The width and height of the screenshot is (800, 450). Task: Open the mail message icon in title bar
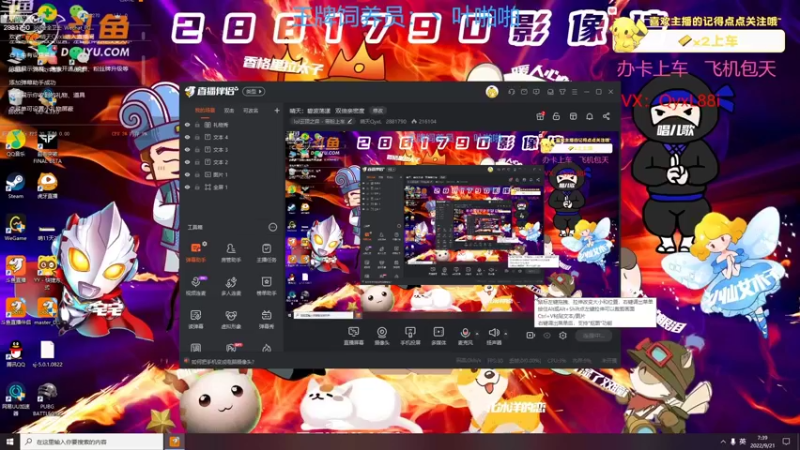pyautogui.click(x=524, y=92)
